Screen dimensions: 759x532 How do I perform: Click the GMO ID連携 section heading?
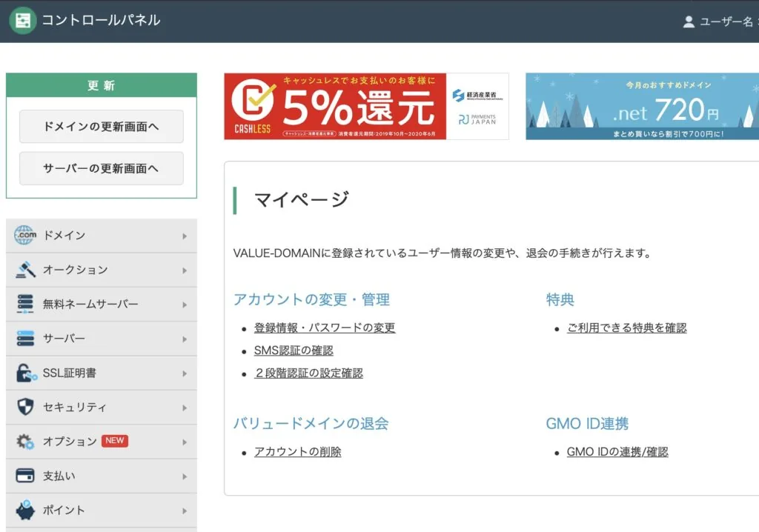tap(587, 424)
